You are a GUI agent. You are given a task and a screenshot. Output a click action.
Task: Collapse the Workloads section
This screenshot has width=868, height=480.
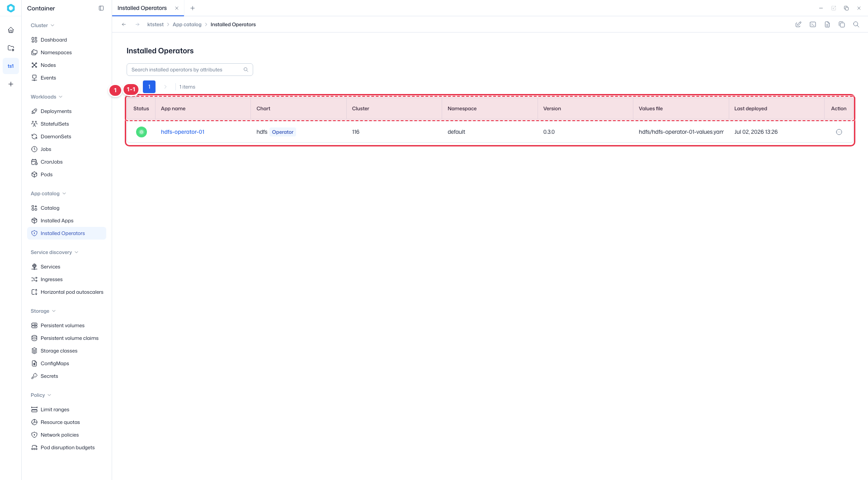[47, 97]
